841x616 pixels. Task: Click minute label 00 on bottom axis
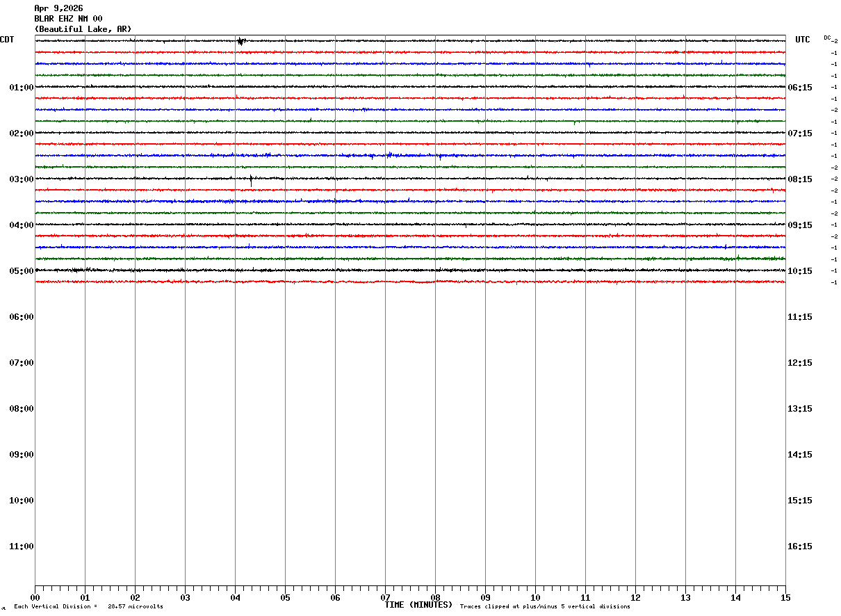point(35,597)
